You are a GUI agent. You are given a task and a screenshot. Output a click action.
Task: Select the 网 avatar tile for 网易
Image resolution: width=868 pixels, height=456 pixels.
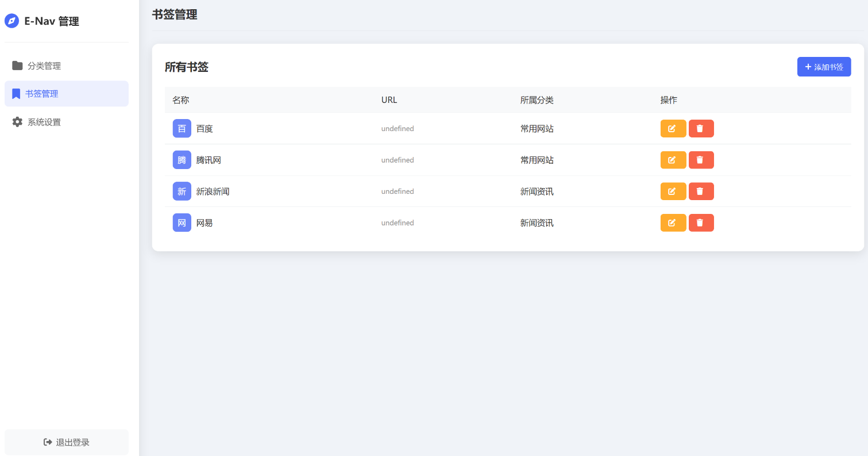tap(182, 223)
